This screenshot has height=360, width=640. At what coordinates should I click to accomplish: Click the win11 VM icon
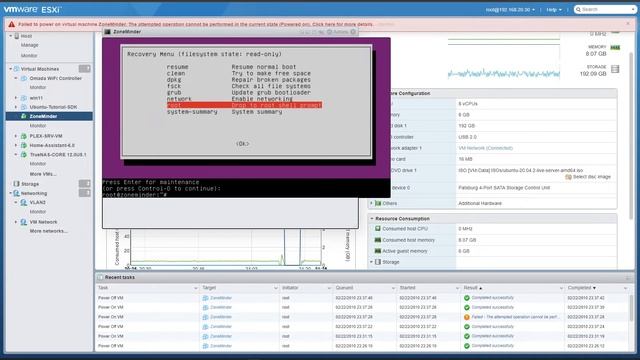pos(24,98)
